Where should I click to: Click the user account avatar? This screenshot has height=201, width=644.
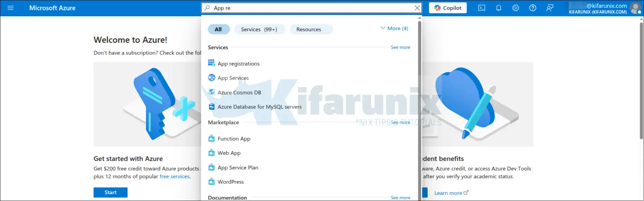point(636,8)
